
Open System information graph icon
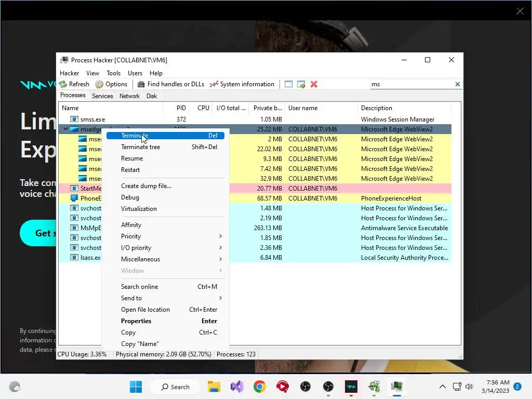[x=214, y=84]
